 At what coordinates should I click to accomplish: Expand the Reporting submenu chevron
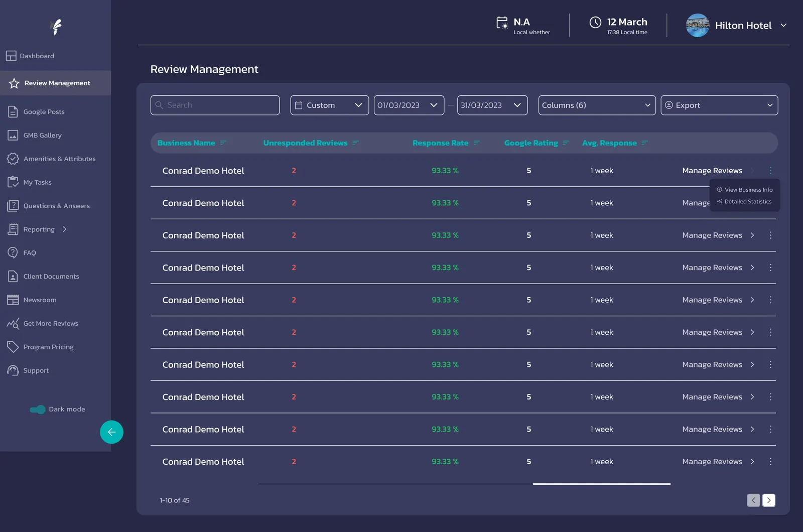click(65, 229)
